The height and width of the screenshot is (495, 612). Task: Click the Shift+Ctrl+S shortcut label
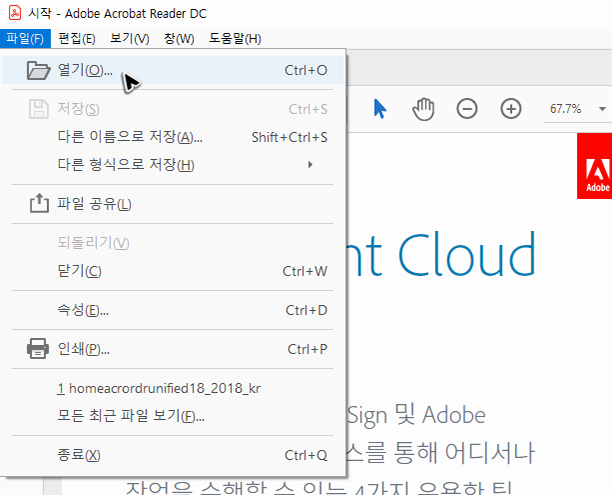289,137
